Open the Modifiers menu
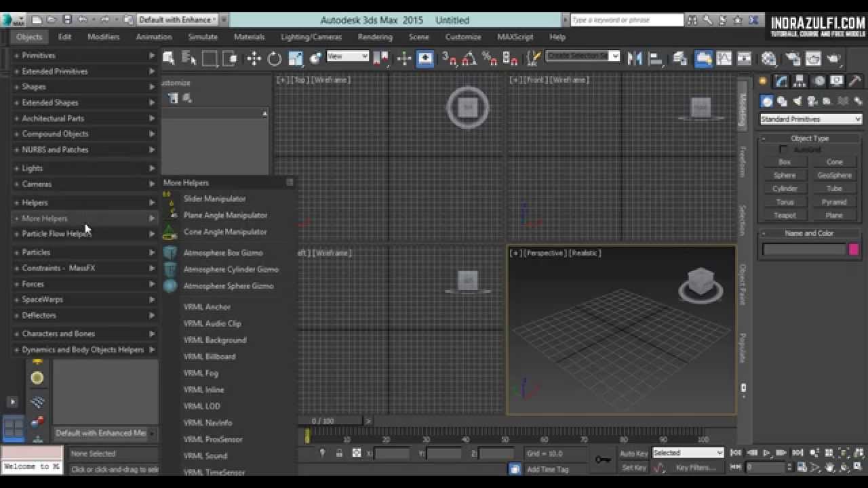 coord(103,37)
